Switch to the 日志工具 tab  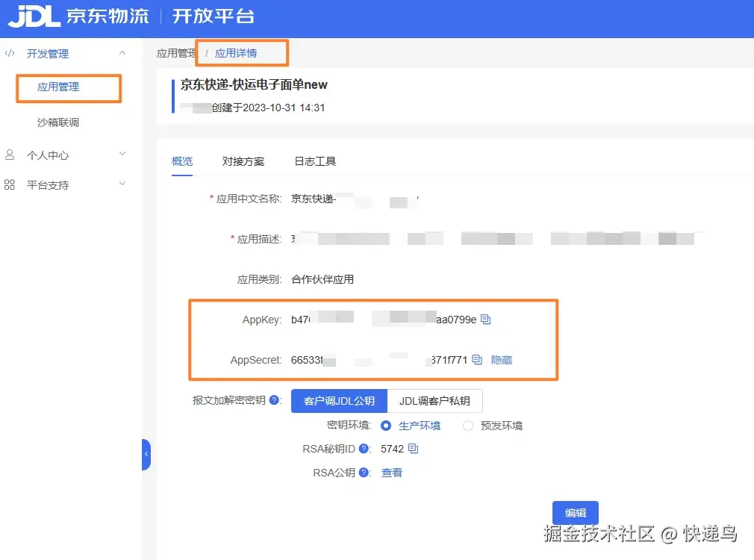316,161
